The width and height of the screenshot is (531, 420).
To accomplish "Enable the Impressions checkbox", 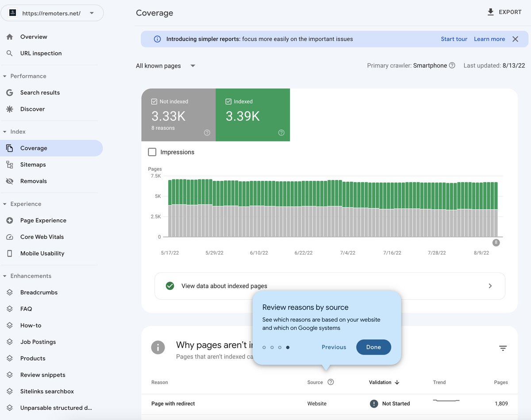I will point(152,152).
